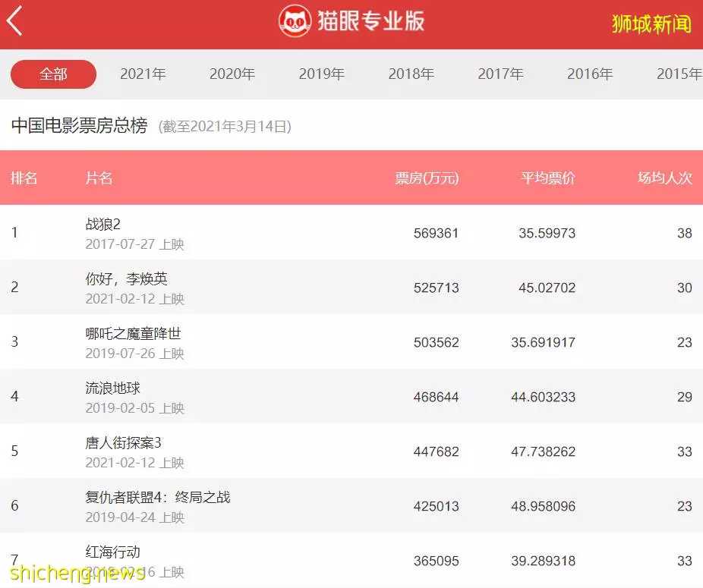Click average price 35.691917
Screen dimensions: 703x588
click(543, 342)
